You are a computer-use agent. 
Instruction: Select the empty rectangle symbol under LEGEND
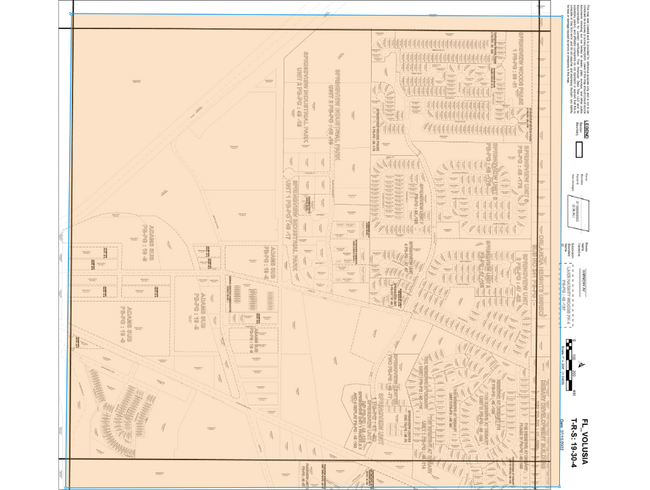579,150
